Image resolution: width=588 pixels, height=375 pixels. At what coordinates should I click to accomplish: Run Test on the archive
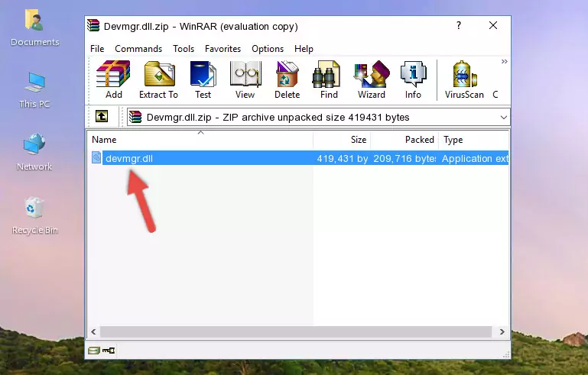tap(203, 79)
